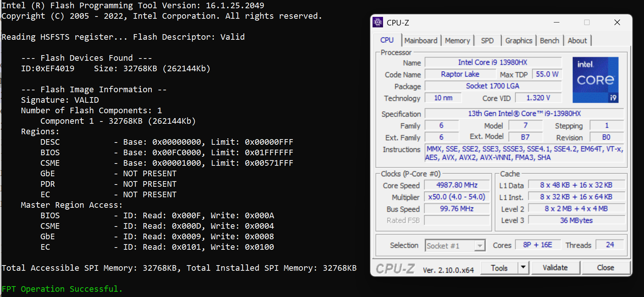Close CPU-Z with the title bar X

click(x=617, y=22)
